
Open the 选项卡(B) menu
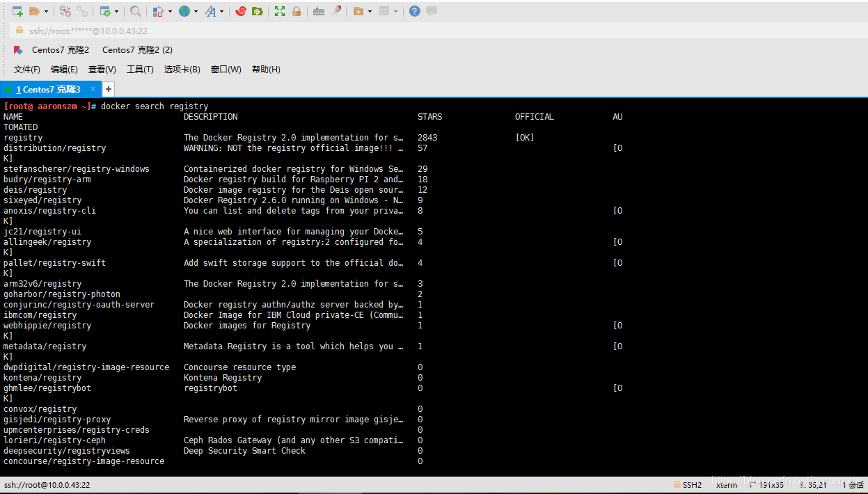182,70
